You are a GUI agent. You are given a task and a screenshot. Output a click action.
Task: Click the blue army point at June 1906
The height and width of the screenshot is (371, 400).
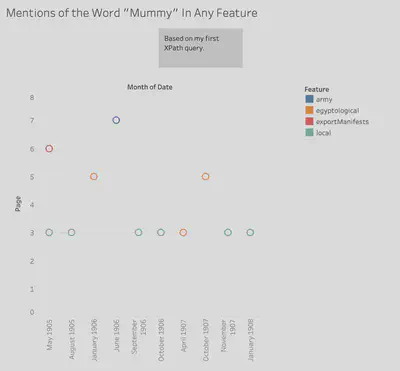pos(116,120)
